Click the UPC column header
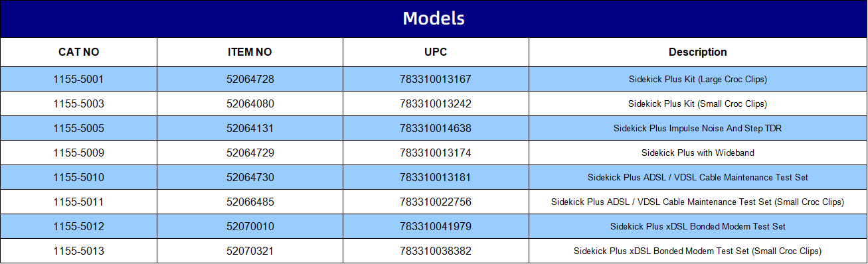The height and width of the screenshot is (264, 868). [x=436, y=52]
